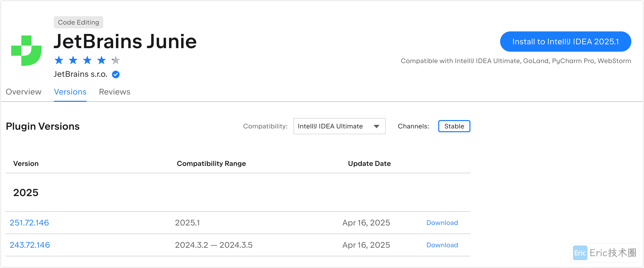Collapse the 2025 version group
The width and height of the screenshot is (644, 268).
[26, 193]
